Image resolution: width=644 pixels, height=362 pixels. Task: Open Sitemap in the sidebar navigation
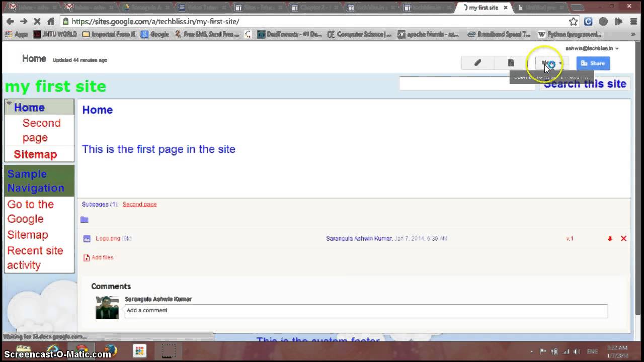[x=35, y=154]
